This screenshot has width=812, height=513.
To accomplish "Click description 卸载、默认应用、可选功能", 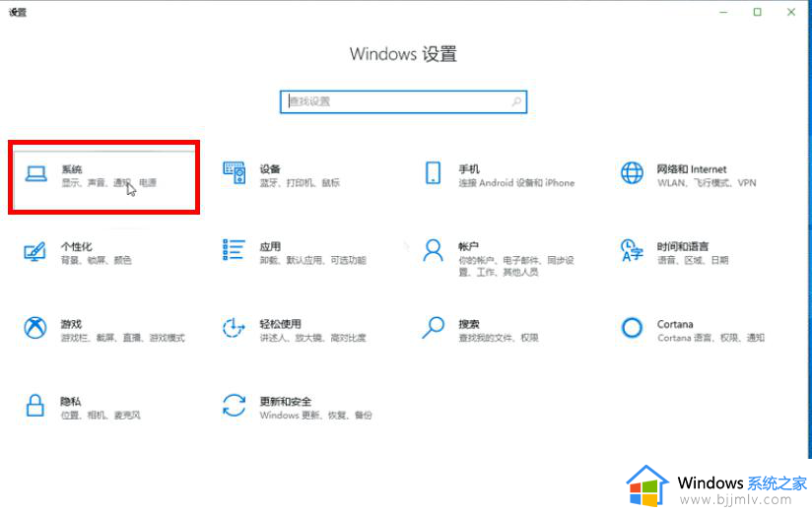I will [x=312, y=260].
